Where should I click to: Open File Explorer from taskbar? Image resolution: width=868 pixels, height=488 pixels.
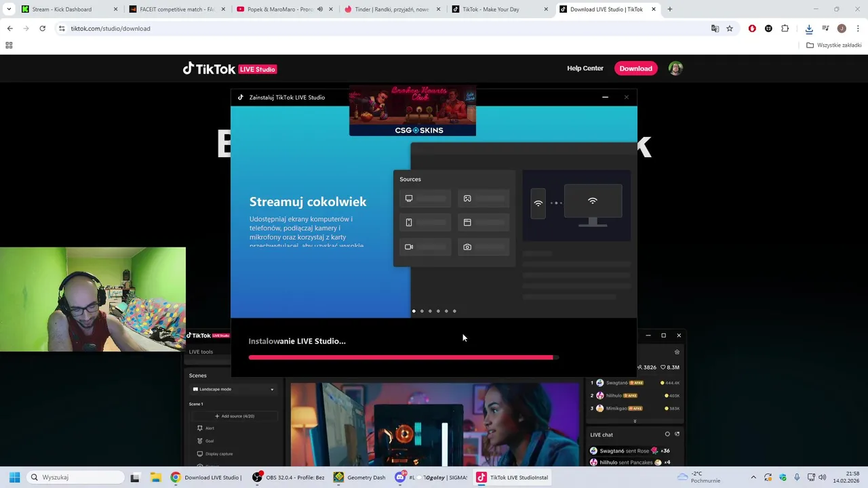click(155, 477)
